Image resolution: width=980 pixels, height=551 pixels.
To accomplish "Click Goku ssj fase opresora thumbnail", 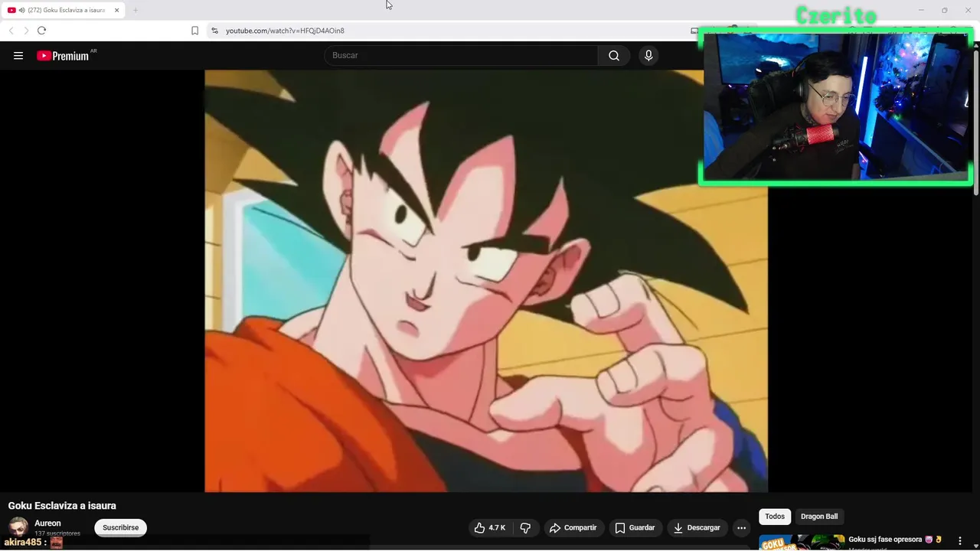I will (801, 542).
